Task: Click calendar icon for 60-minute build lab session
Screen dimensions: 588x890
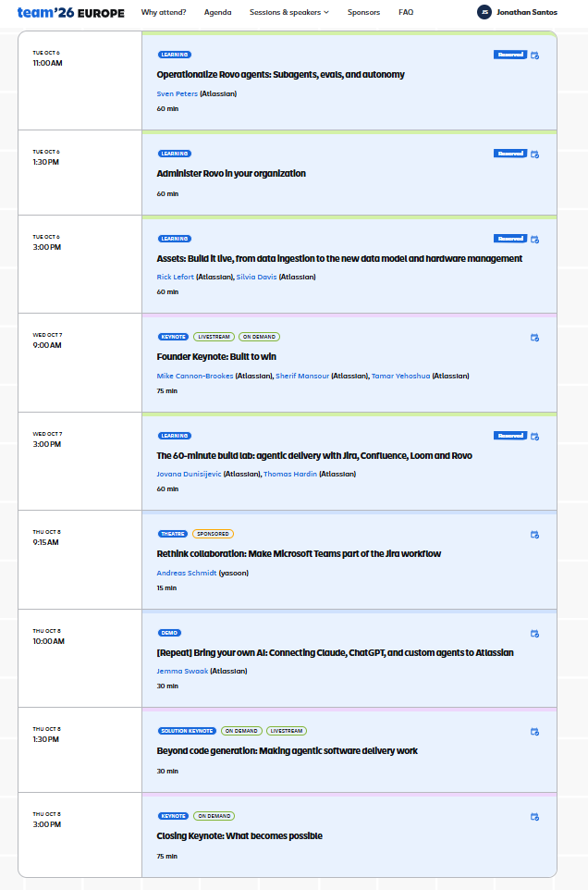Action: tap(534, 436)
